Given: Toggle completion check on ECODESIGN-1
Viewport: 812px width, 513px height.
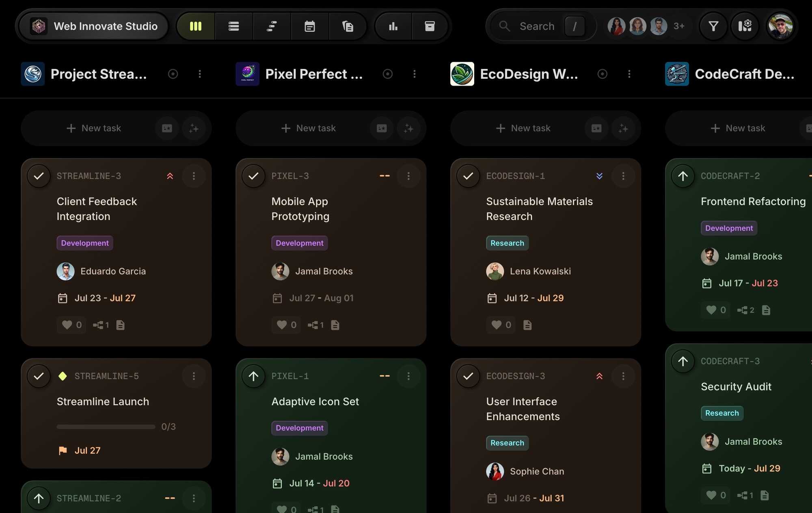Looking at the screenshot, I should (x=468, y=176).
